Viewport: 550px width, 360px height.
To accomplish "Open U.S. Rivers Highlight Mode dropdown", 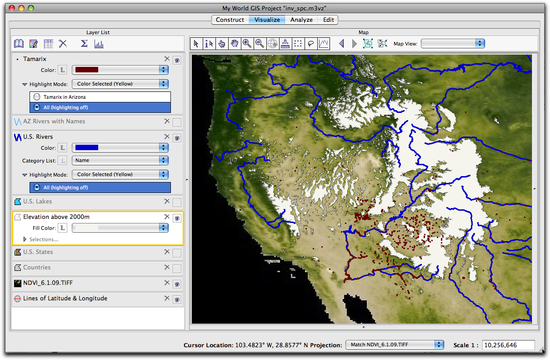I will [120, 174].
